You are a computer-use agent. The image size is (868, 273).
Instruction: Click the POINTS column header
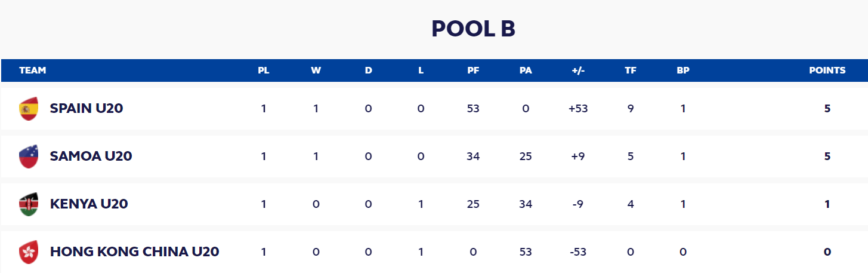click(827, 70)
